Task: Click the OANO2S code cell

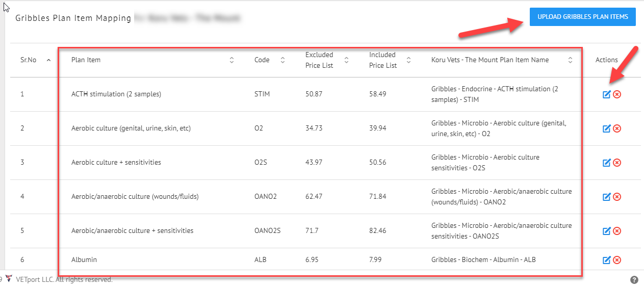Action: coord(268,231)
